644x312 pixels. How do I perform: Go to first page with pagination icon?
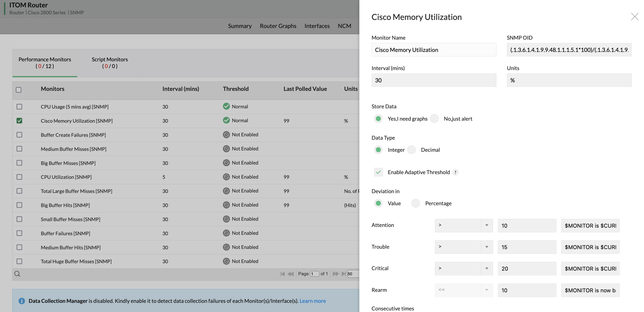283,274
